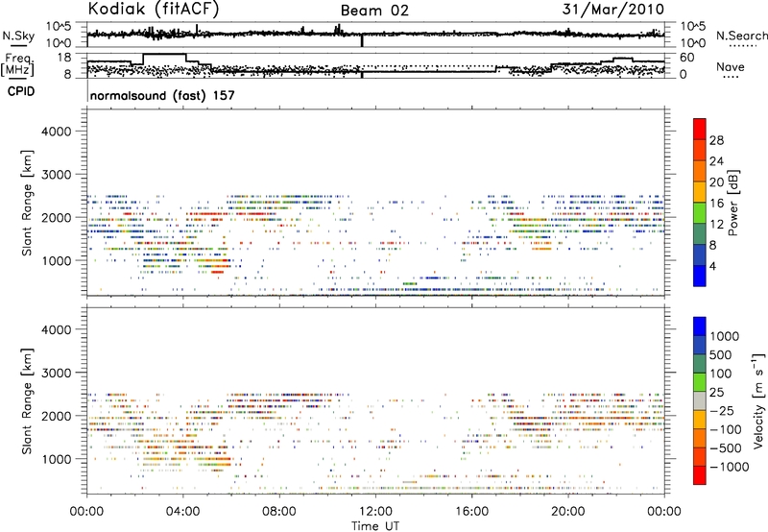Viewport: 768px width, 532px height.
Task: Click the "04:00" time tick label
Action: [182, 512]
